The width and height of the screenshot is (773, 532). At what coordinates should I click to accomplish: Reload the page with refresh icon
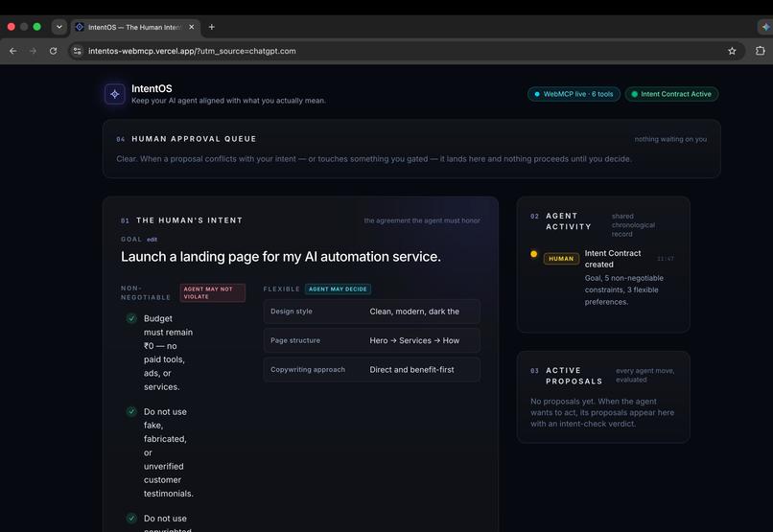point(54,51)
